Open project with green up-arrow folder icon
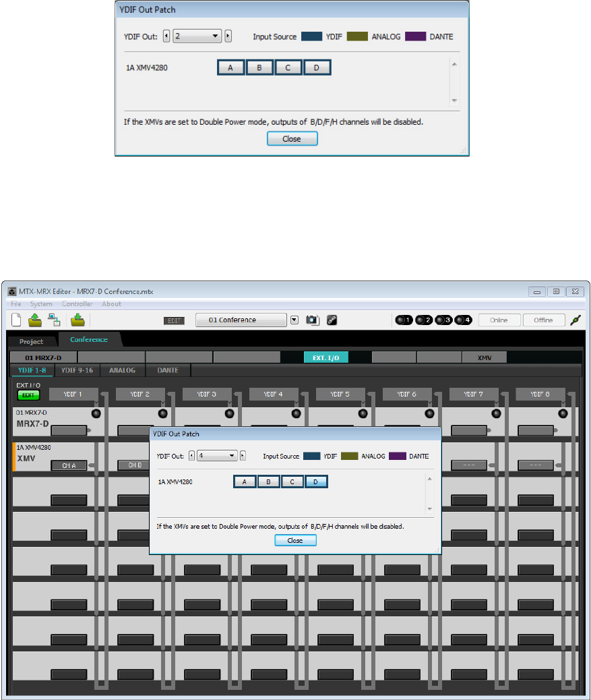 click(35, 320)
